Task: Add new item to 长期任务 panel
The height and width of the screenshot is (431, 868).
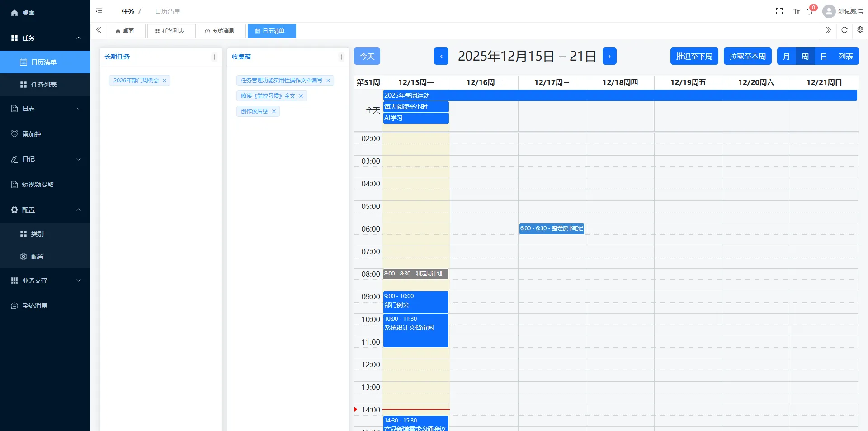Action: click(x=214, y=57)
